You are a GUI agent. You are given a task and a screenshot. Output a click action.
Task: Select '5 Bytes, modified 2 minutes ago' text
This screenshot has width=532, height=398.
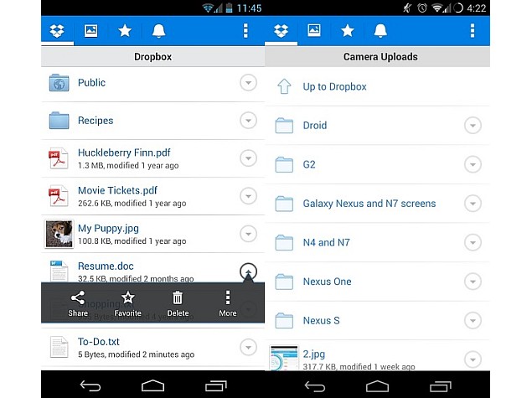click(136, 354)
